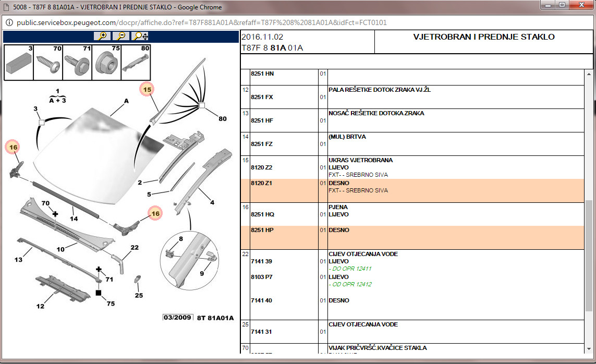
Task: Click the boxed '03/2009' date on diagram
Action: click(177, 318)
